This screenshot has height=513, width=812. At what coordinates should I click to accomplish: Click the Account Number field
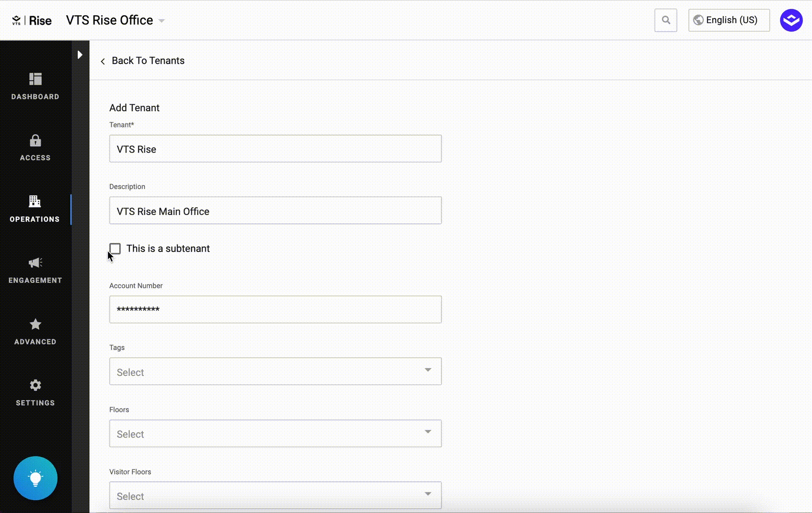point(275,309)
